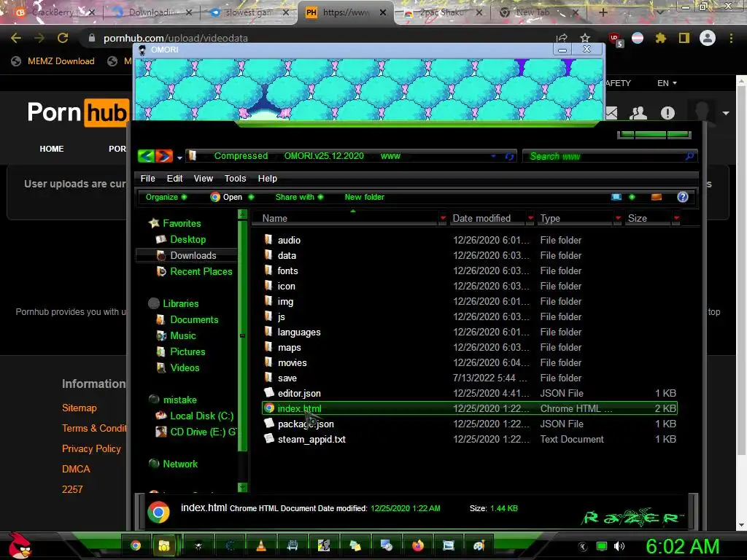Expand the address bar history dropdown
This screenshot has width=747, height=560.
coord(493,156)
